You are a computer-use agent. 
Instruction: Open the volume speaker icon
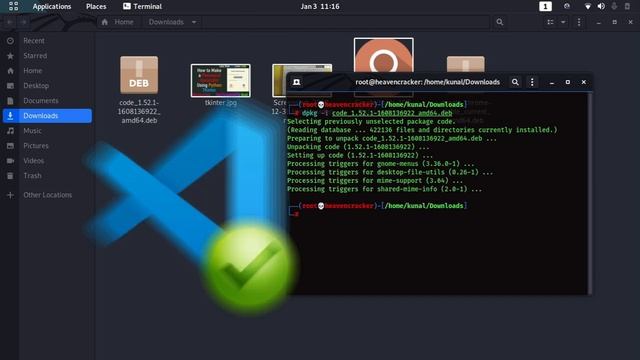(x=601, y=7)
